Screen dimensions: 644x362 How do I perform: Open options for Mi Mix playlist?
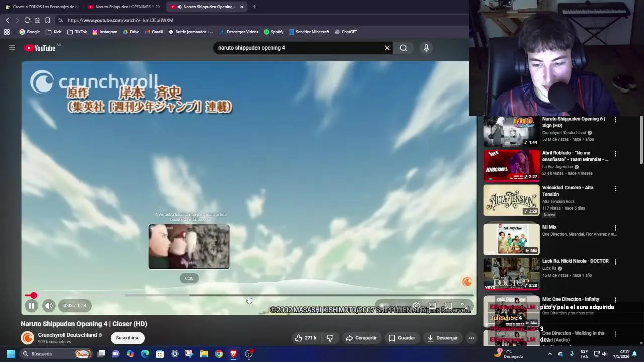pyautogui.click(x=615, y=228)
